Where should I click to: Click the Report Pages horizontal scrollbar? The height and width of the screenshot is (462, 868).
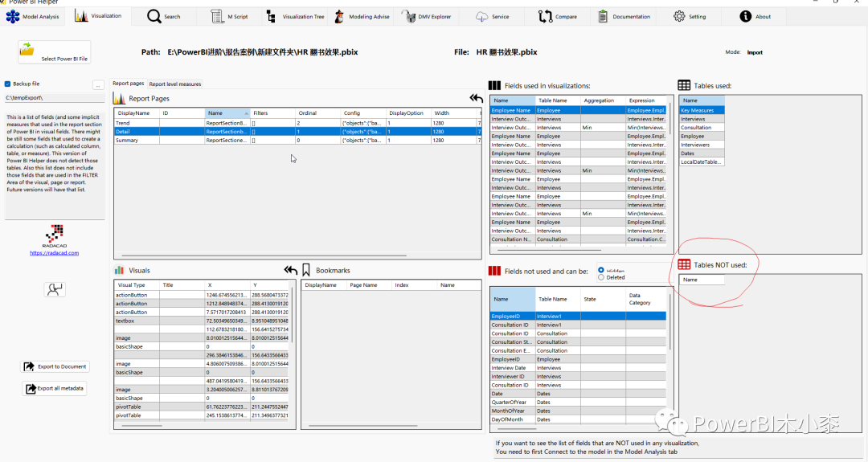click(264, 256)
